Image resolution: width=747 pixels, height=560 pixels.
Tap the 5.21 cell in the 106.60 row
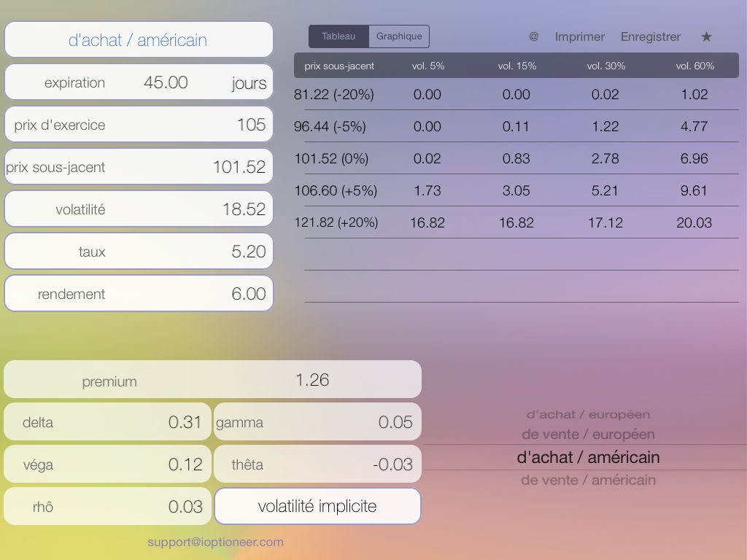click(x=605, y=190)
